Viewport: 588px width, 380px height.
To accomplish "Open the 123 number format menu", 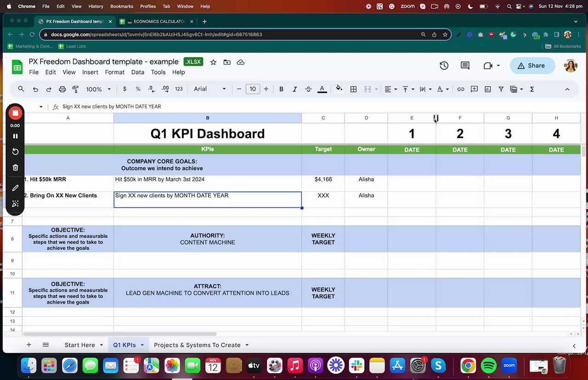I will (x=179, y=89).
